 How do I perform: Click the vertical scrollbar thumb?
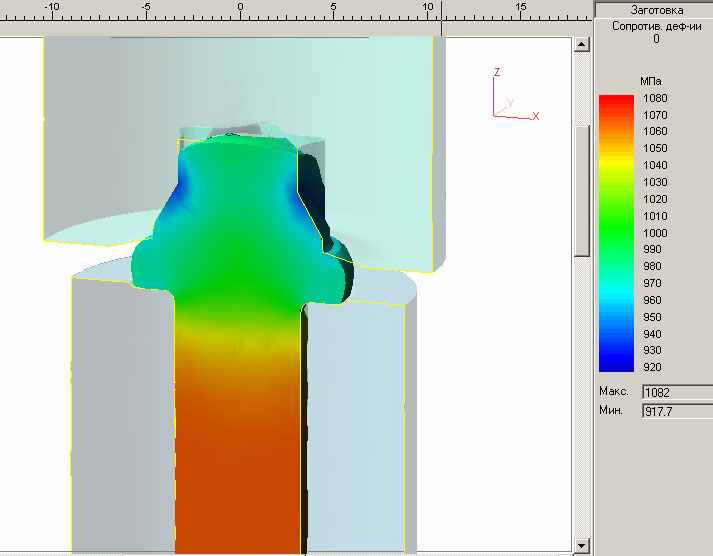(582, 191)
